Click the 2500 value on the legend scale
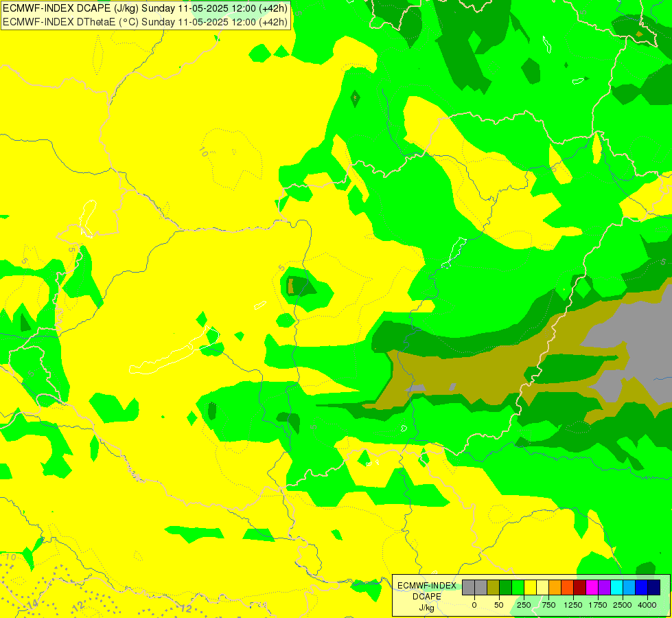This screenshot has width=672, height=618. (623, 605)
